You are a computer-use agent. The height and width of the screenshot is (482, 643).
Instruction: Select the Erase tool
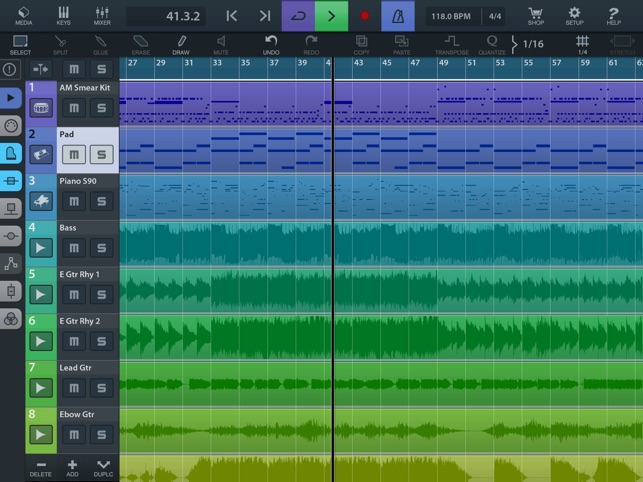tap(141, 45)
